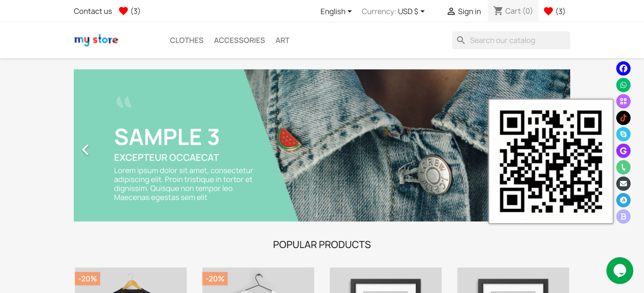Image resolution: width=644 pixels, height=293 pixels.
Task: Click the Sign in link
Action: (464, 11)
